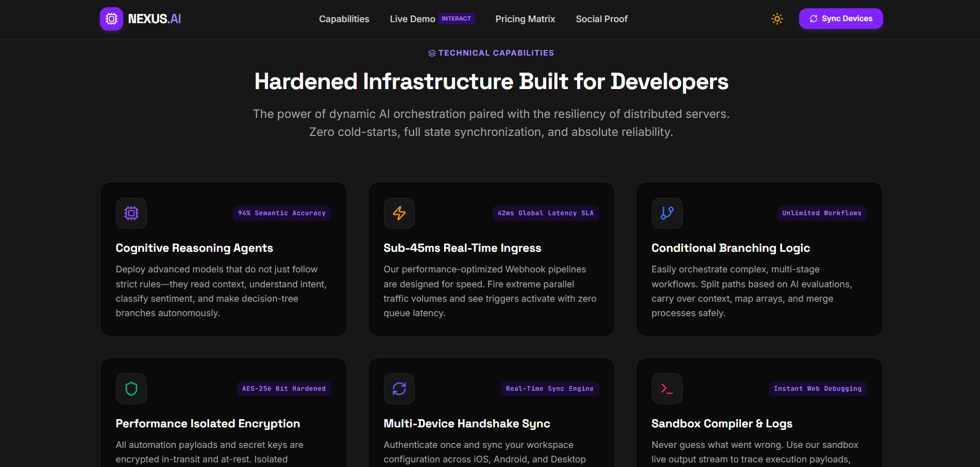Click the terminal prompt icon on Sandbox Compiler card

coord(667,389)
